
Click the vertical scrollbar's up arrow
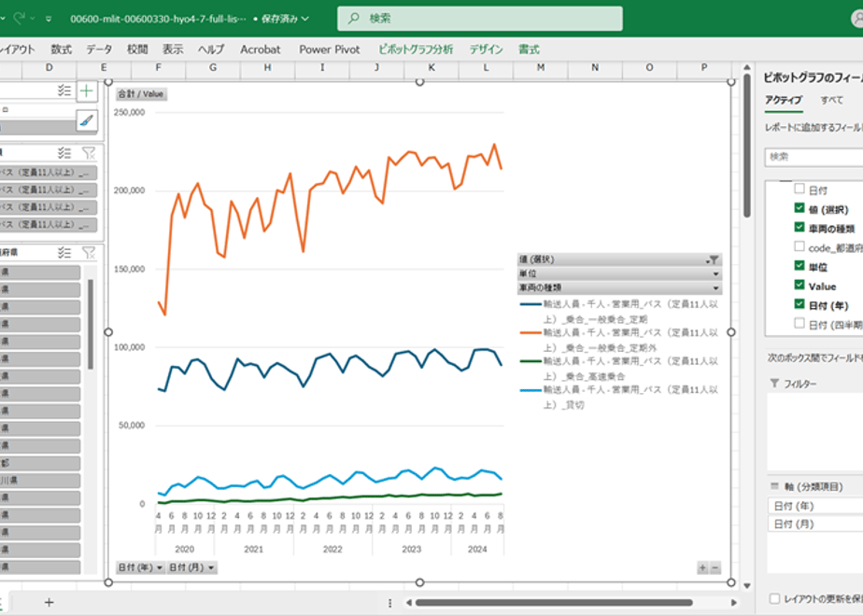coord(747,67)
